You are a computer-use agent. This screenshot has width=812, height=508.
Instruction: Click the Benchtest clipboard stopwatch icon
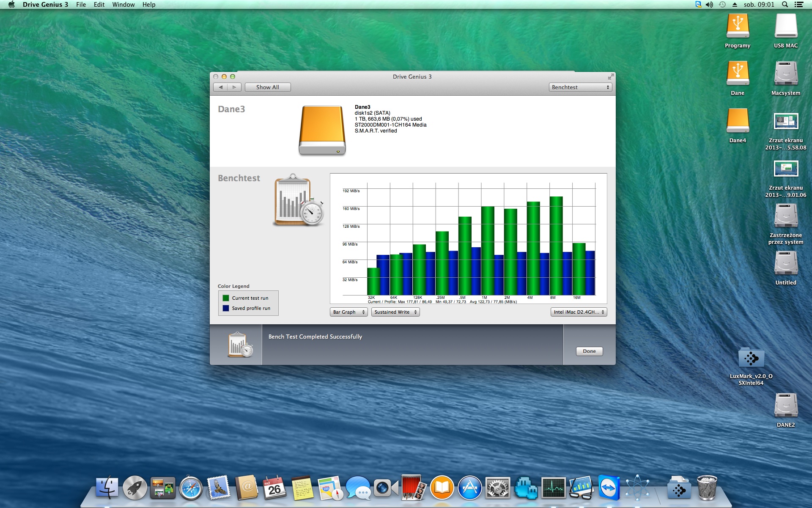(x=298, y=200)
